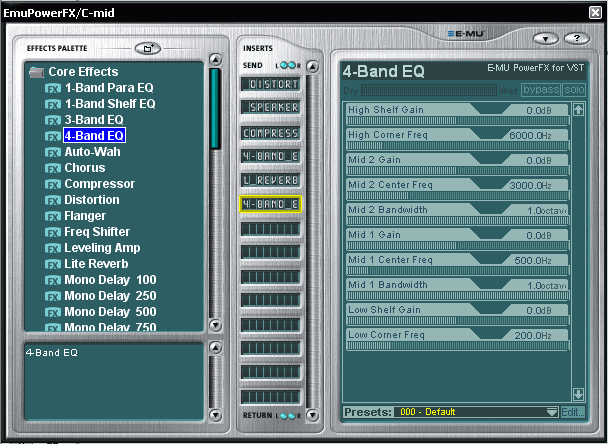Click inserts chain scroll-down arrow
This screenshot has height=444, width=608.
point(313,415)
